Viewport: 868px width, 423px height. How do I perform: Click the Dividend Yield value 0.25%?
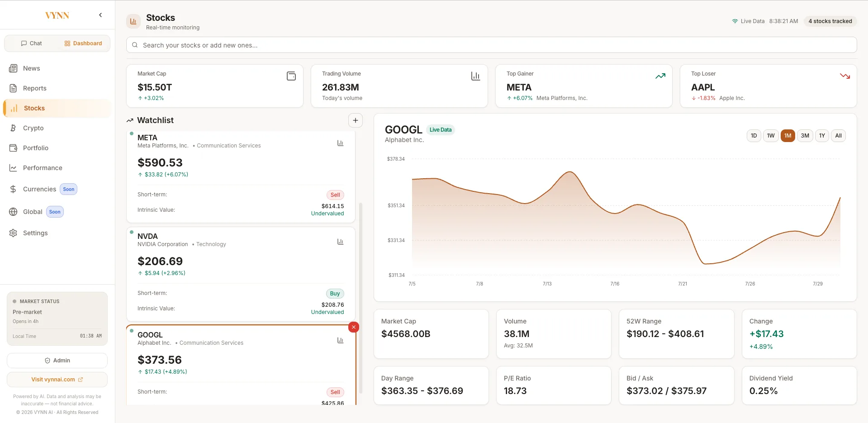[x=764, y=391]
